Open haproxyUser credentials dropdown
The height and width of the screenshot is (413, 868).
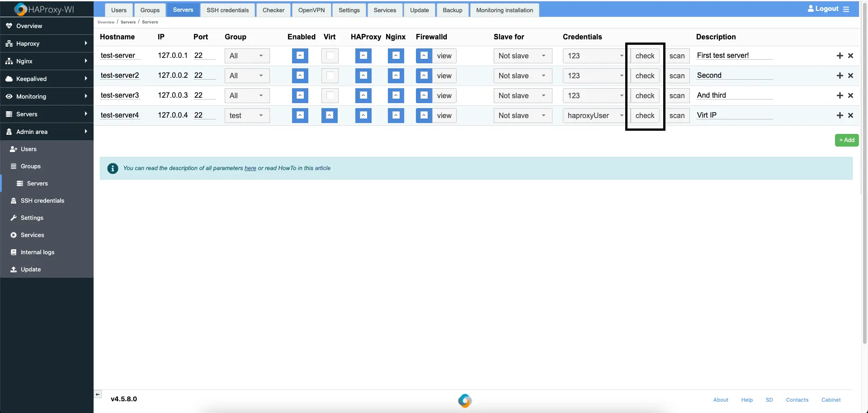594,115
